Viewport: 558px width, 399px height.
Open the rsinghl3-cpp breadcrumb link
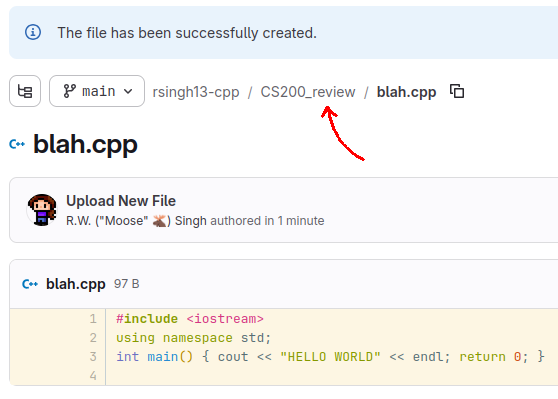196,92
